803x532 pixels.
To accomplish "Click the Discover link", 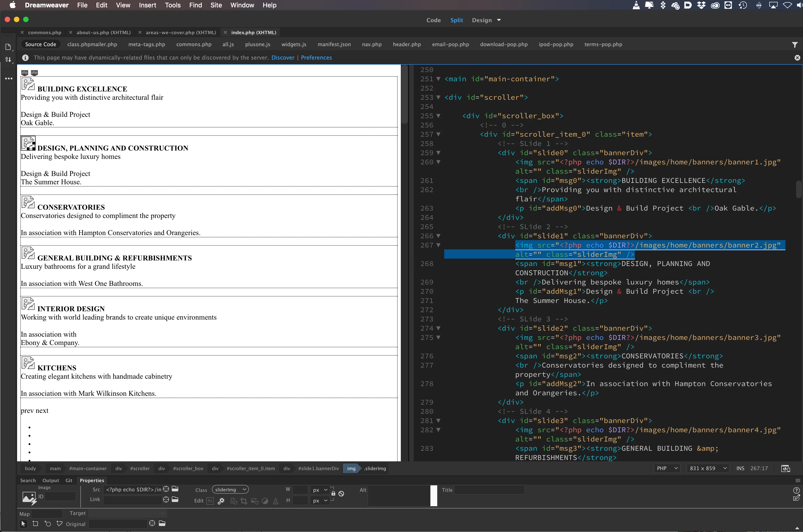I will (x=283, y=58).
